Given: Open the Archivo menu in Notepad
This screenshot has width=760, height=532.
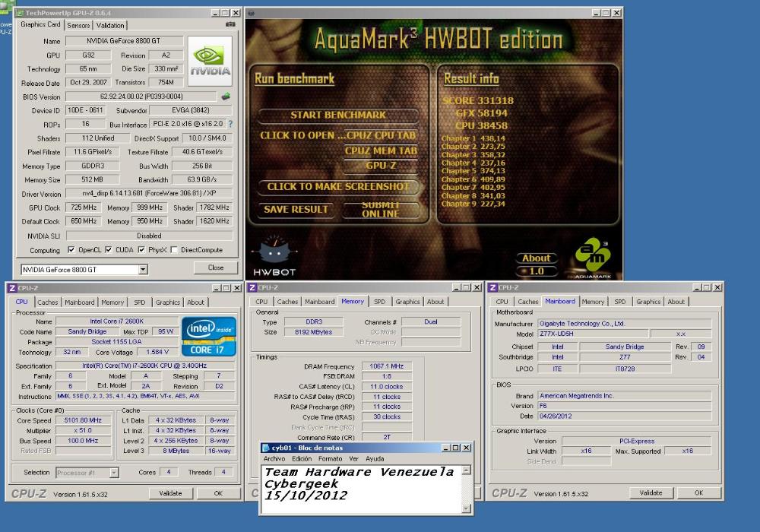Looking at the screenshot, I should [274, 459].
